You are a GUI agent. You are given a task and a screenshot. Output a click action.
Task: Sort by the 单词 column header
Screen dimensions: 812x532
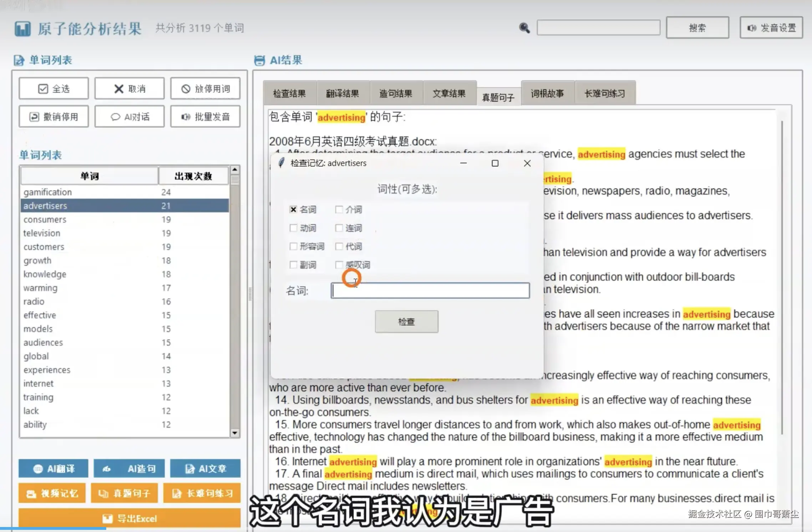pos(90,176)
